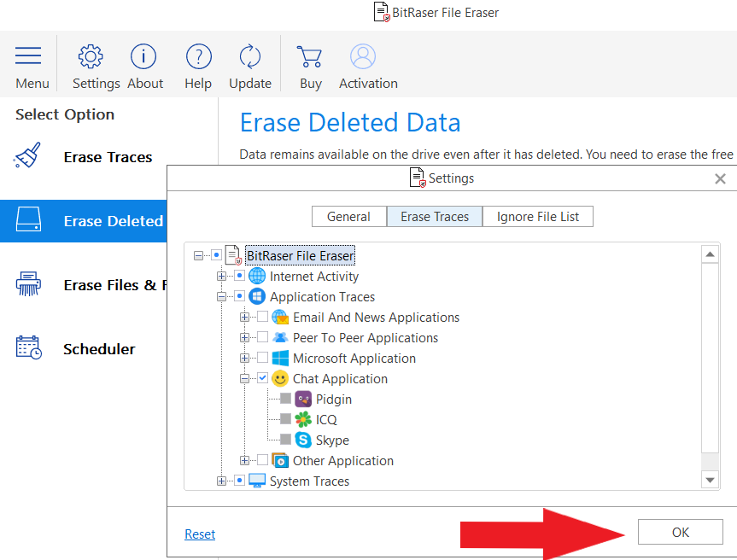Check the Peer To Peer Applications checkbox
Viewport: 737px width, 560px height.
(x=262, y=337)
